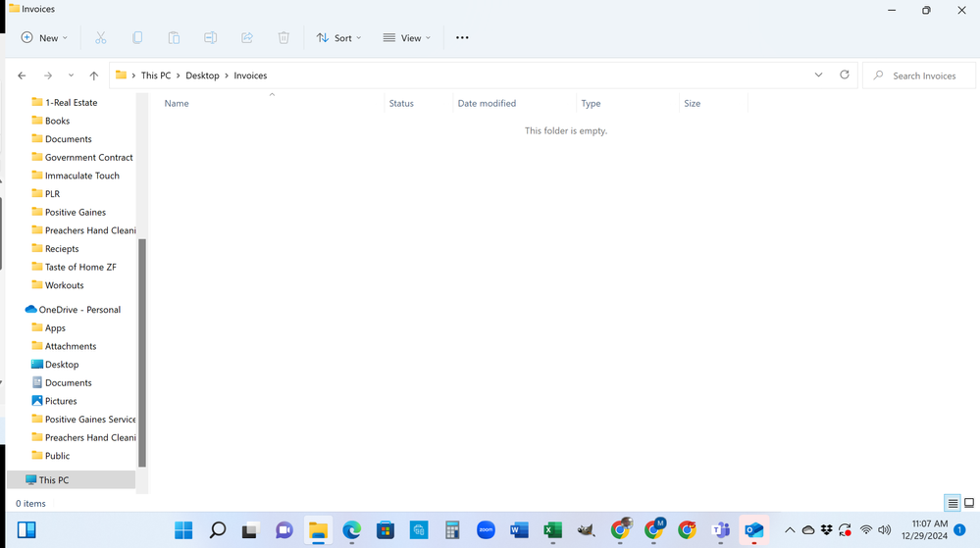Open Public folder in sidebar
This screenshot has width=980, height=548.
(x=57, y=456)
